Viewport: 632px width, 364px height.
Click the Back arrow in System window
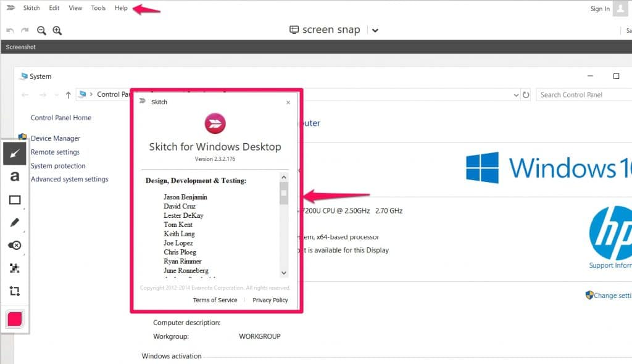(x=25, y=95)
